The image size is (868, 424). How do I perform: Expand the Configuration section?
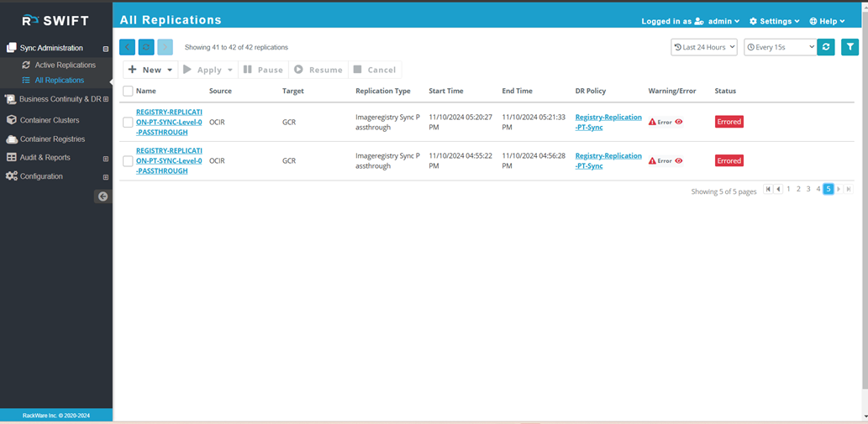[x=106, y=177]
